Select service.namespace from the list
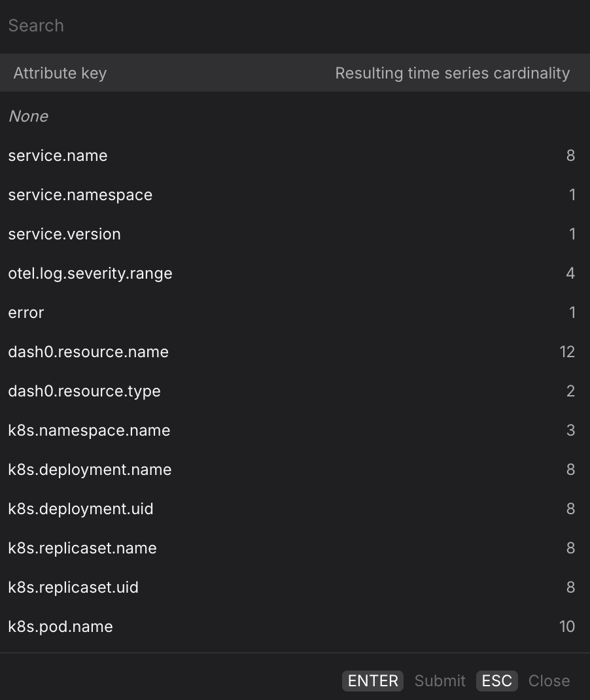This screenshot has width=590, height=700. click(x=80, y=195)
